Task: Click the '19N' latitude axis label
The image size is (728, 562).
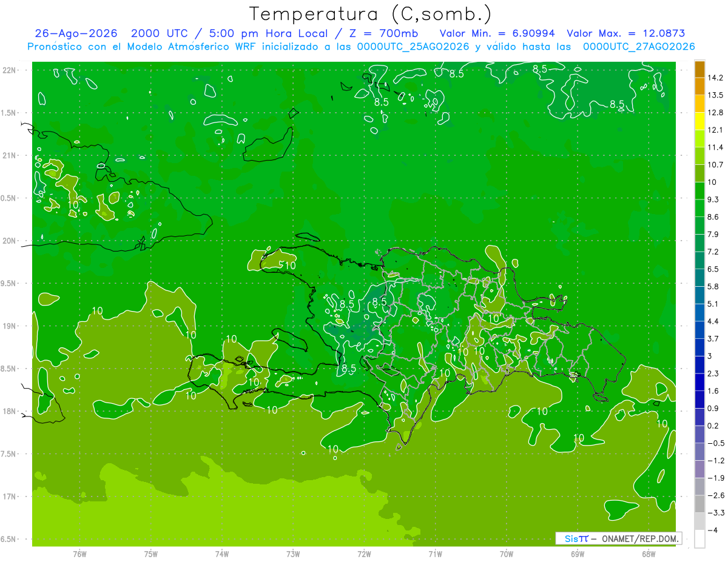Action: [10, 326]
